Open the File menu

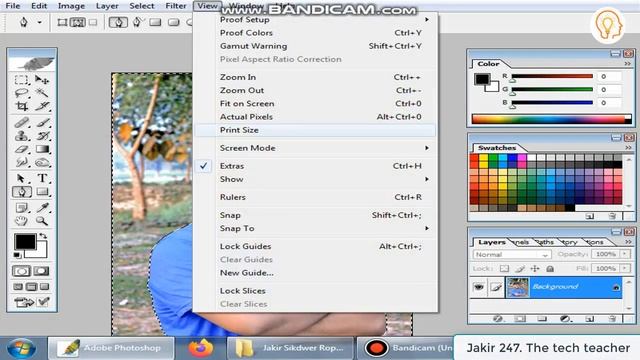tap(13, 6)
